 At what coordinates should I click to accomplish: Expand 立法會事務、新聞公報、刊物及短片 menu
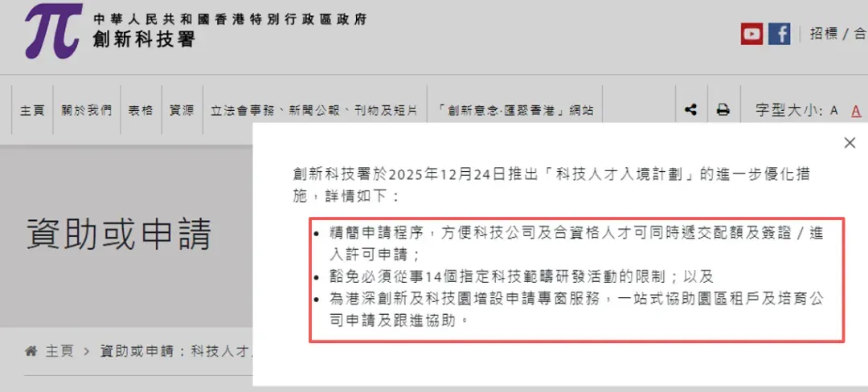click(314, 110)
